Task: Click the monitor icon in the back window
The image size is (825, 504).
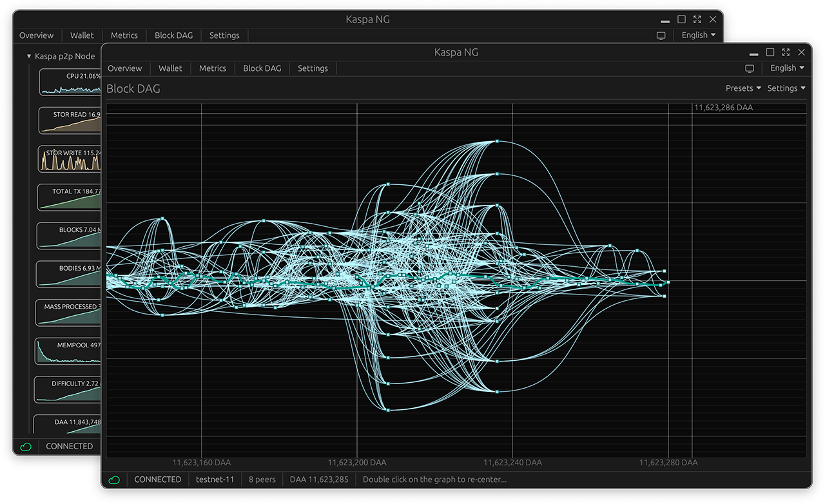Action: (x=661, y=35)
